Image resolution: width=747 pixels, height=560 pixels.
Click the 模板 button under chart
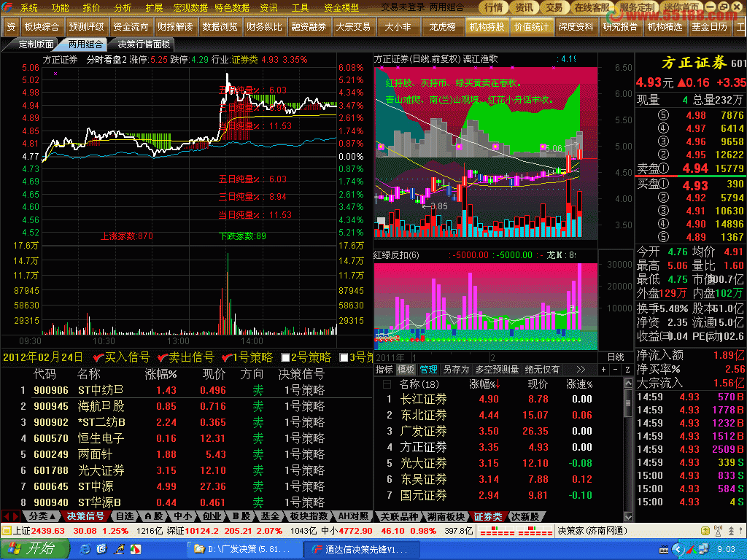pyautogui.click(x=406, y=370)
